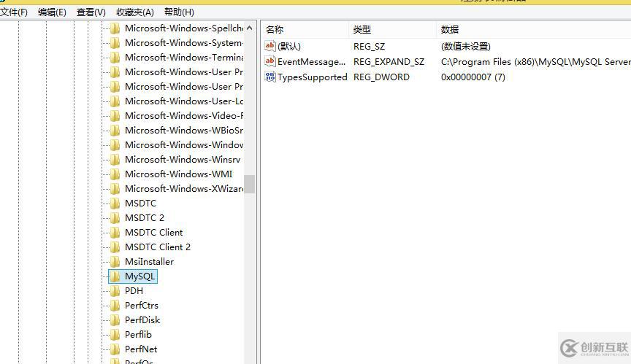
Task: Click the PerfNet folder icon
Action: pyautogui.click(x=115, y=349)
